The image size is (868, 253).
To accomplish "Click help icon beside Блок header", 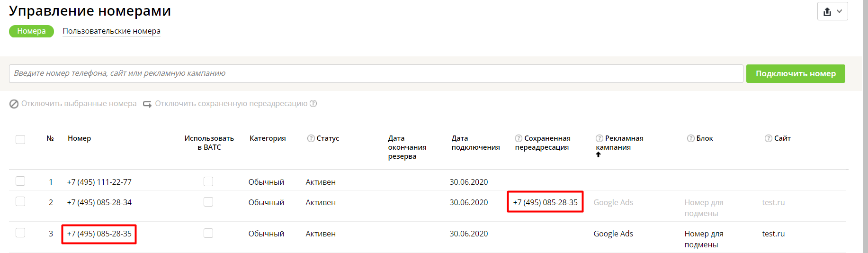I will tap(691, 138).
